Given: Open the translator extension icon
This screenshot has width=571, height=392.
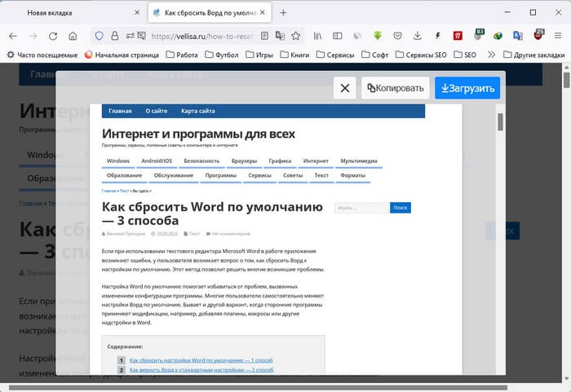Looking at the screenshot, I should pos(517,36).
